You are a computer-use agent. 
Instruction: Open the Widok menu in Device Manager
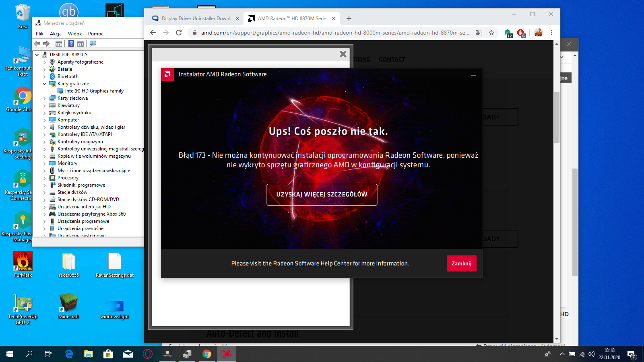point(75,34)
